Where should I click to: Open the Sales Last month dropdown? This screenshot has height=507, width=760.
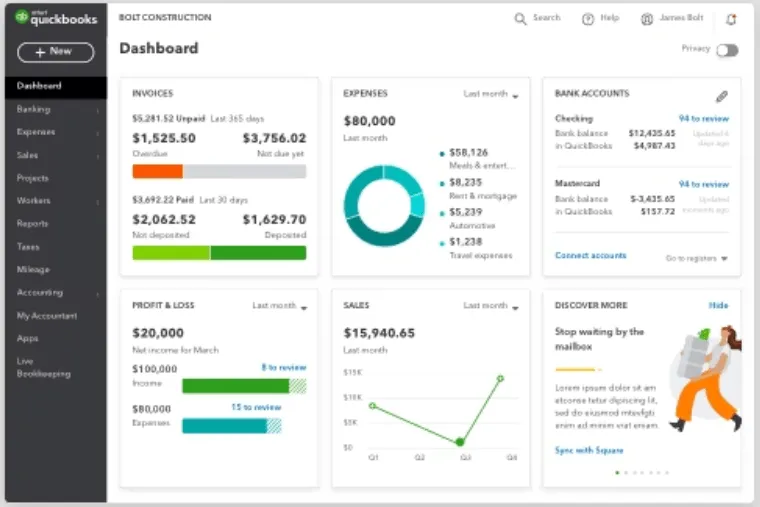491,306
